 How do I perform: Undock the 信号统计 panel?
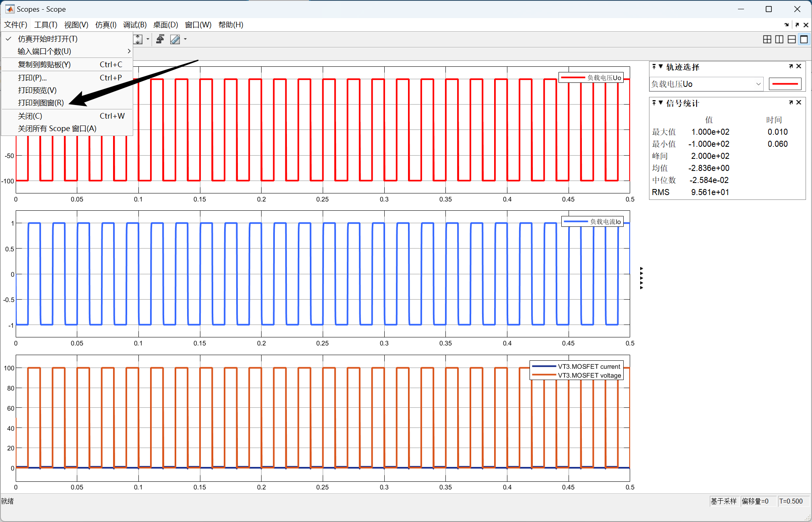point(791,103)
